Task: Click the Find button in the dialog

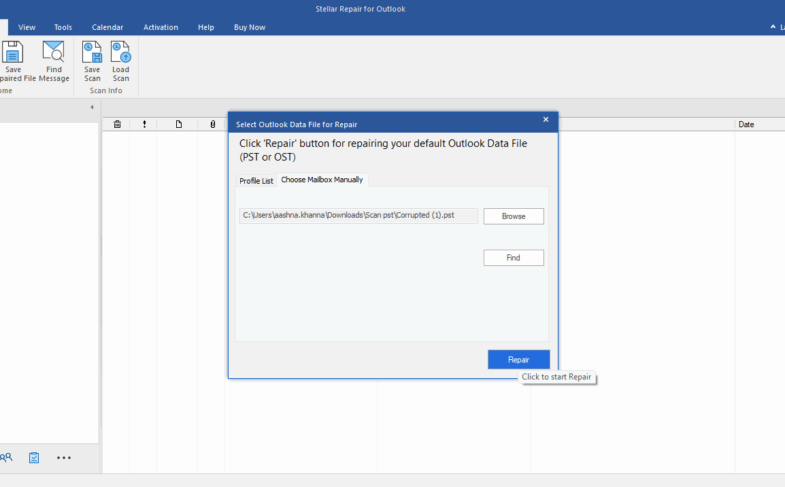Action: 513,258
